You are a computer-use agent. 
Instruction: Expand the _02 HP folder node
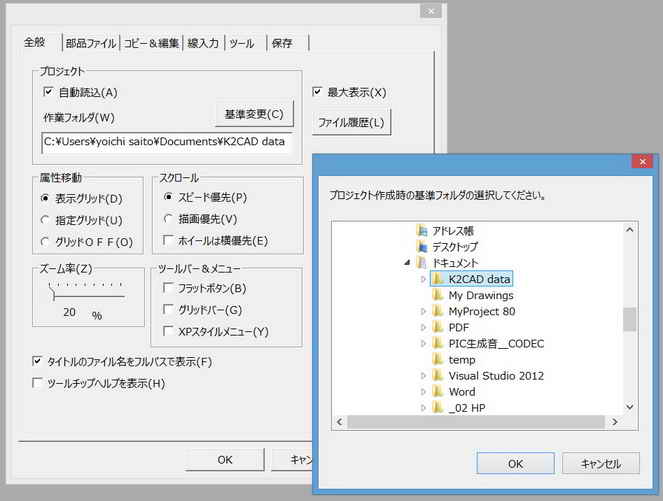click(423, 408)
